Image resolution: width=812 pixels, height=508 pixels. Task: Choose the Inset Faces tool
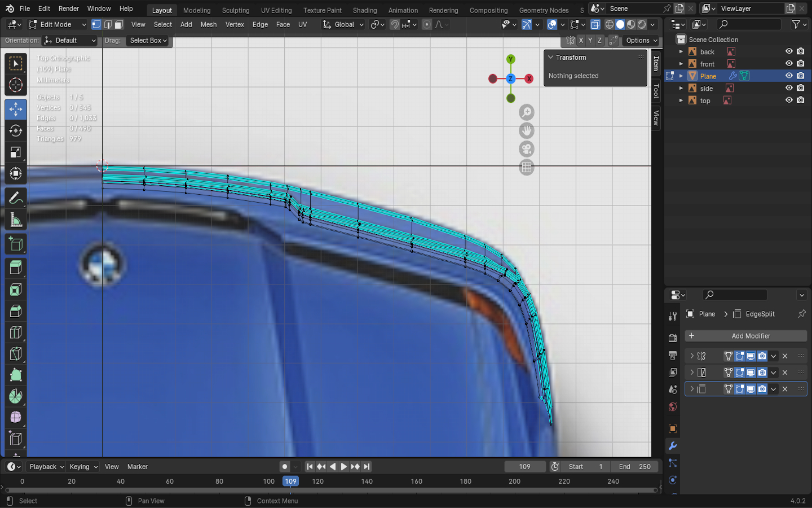(16, 290)
